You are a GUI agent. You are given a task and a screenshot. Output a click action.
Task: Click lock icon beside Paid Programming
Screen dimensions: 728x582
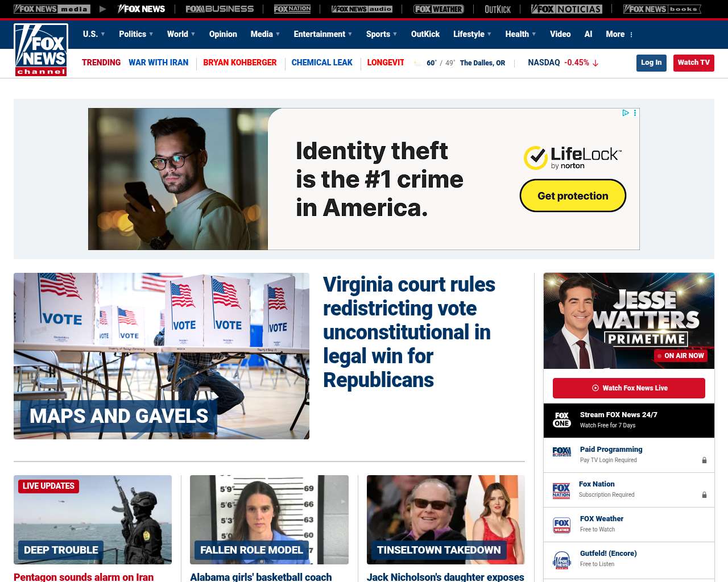(704, 460)
